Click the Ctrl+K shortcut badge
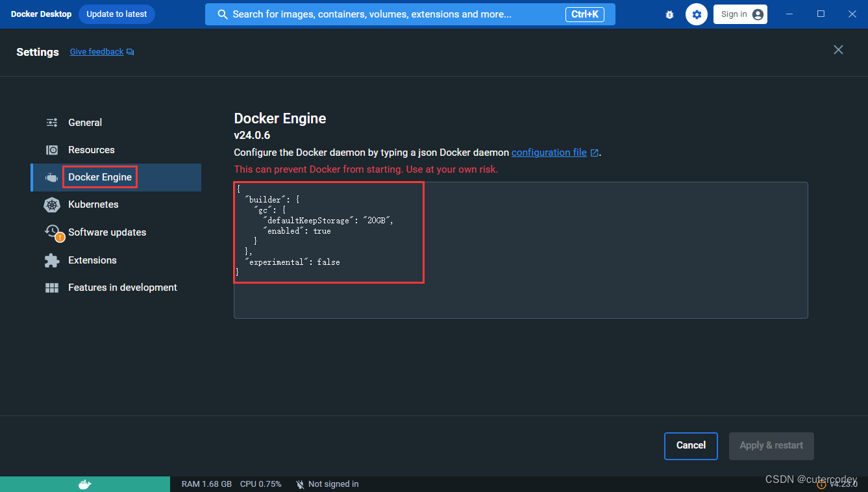This screenshot has height=492, width=868. click(585, 14)
